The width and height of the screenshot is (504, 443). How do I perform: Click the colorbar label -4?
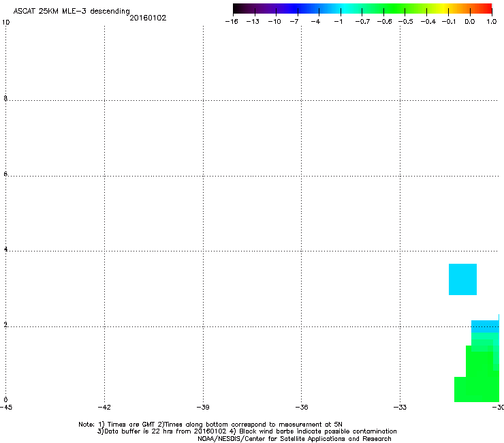[315, 22]
